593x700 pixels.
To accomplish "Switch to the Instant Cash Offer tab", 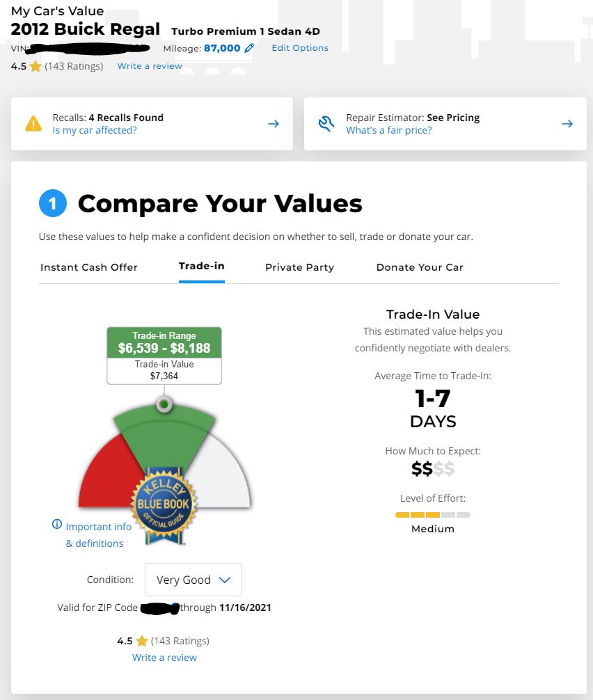I will [x=89, y=267].
